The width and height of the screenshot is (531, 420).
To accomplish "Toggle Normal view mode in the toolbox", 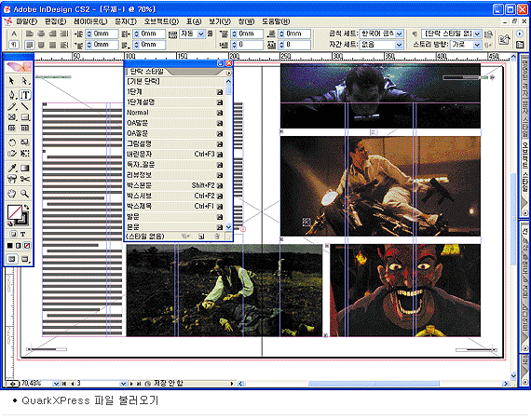I will [12, 259].
